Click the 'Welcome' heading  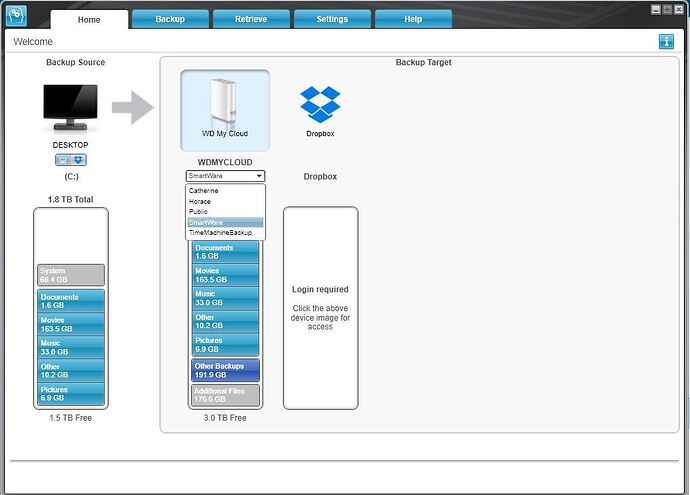pos(33,42)
